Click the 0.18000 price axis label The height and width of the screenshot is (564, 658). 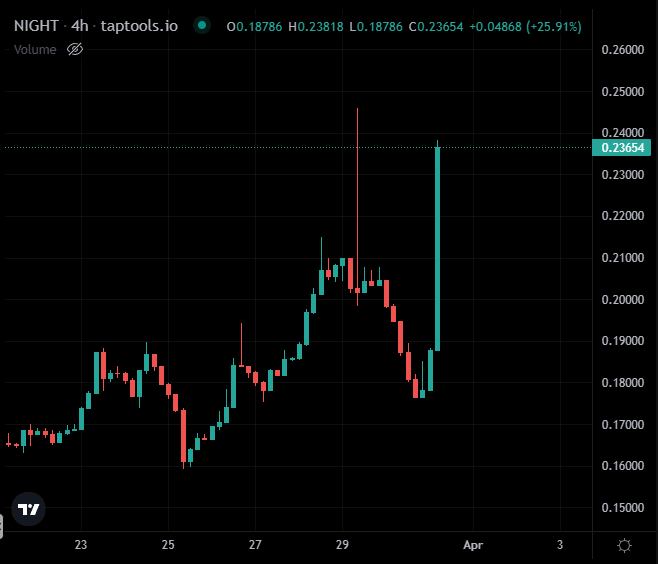point(623,383)
